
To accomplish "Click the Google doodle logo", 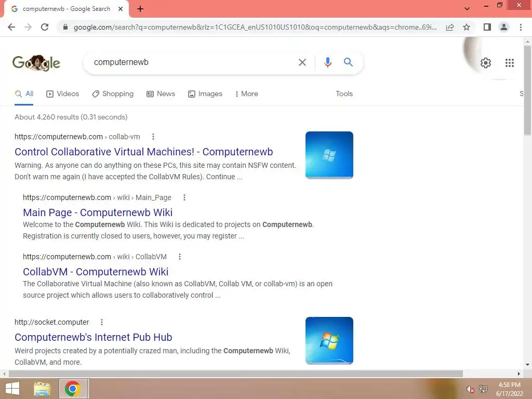I will coord(36,63).
